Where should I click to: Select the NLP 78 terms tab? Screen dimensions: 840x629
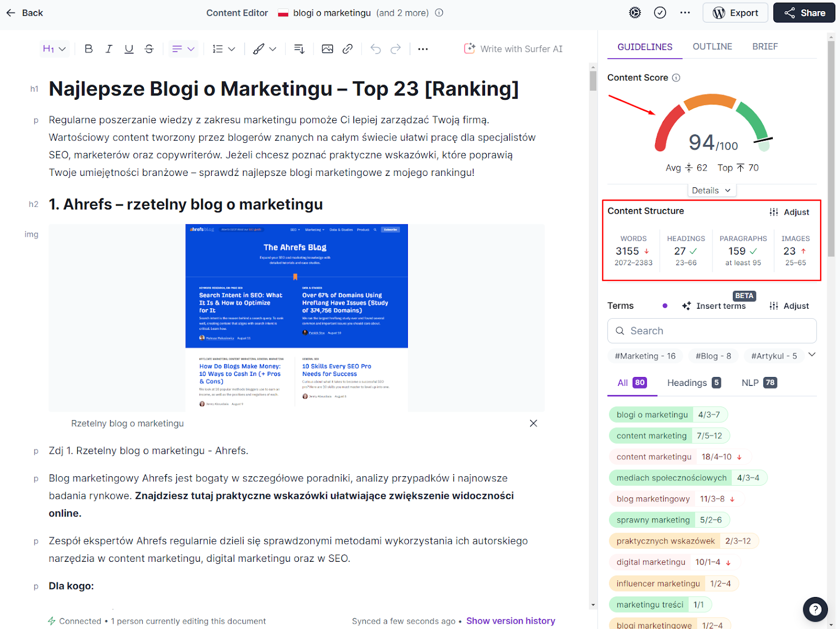tap(759, 383)
